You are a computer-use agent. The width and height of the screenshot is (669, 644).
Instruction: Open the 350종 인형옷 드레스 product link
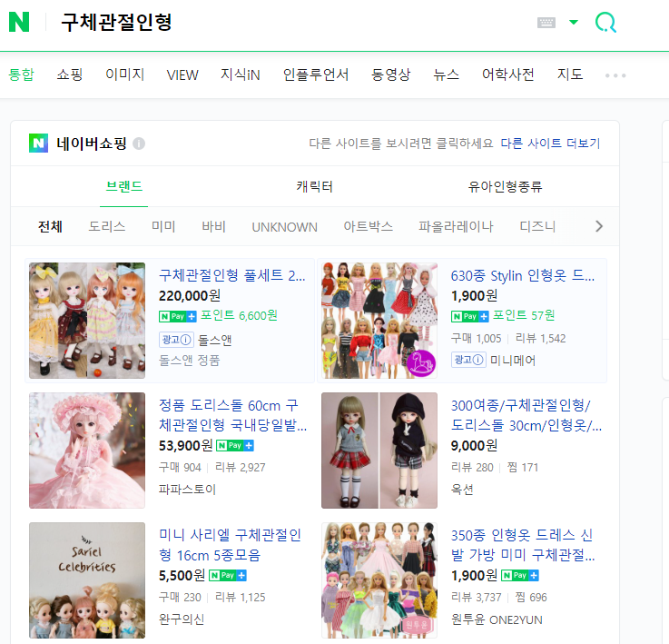[523, 545]
